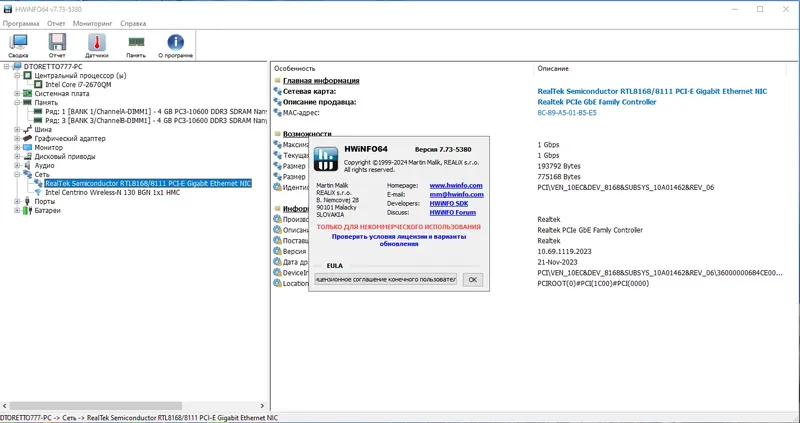Expand the Системная плата node

click(x=17, y=93)
